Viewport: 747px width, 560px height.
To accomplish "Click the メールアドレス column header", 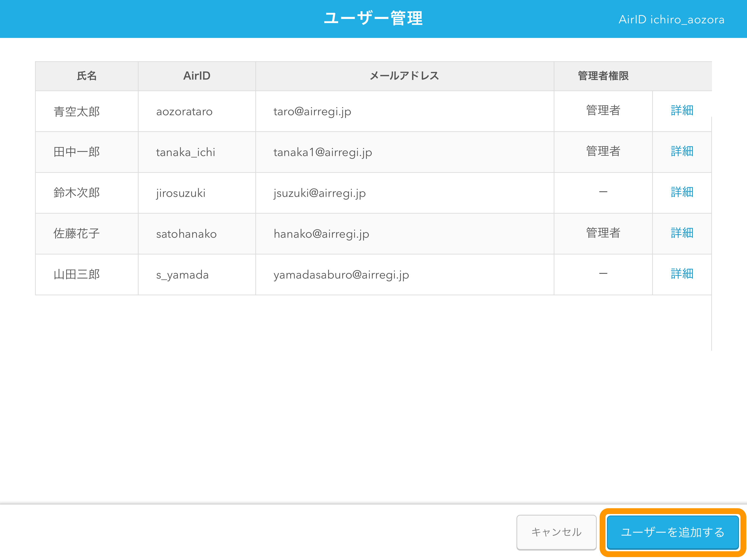I will pos(405,76).
